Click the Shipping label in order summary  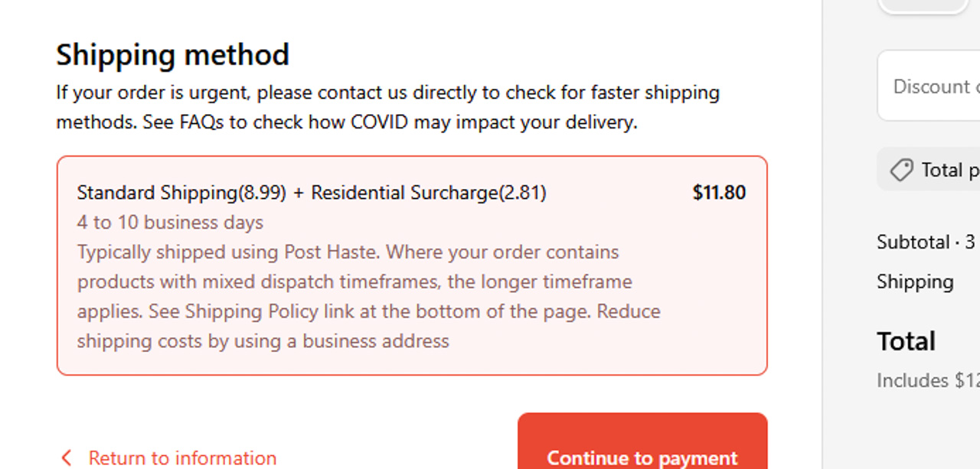915,282
